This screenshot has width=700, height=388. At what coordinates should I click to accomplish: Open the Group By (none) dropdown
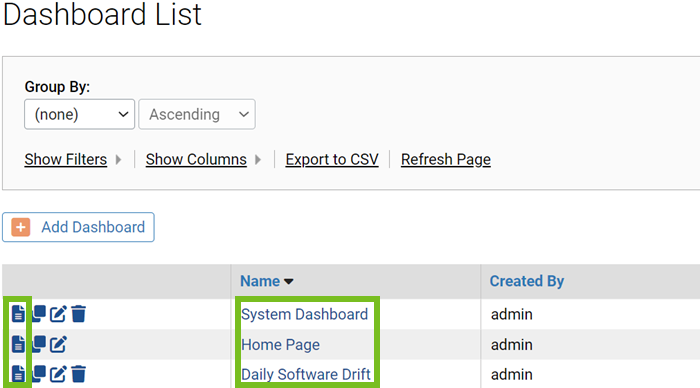click(x=79, y=114)
